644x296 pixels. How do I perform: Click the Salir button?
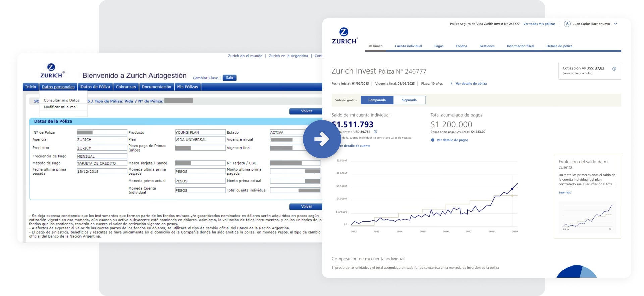pyautogui.click(x=230, y=78)
